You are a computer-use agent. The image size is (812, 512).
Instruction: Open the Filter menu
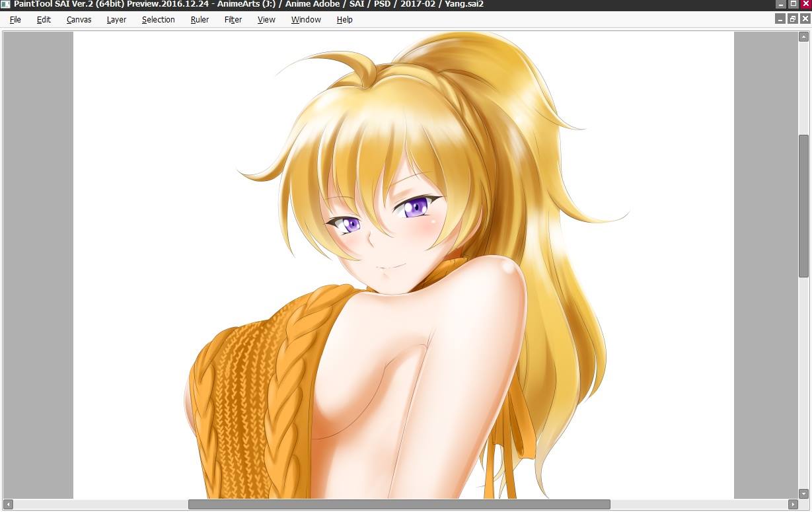[233, 20]
